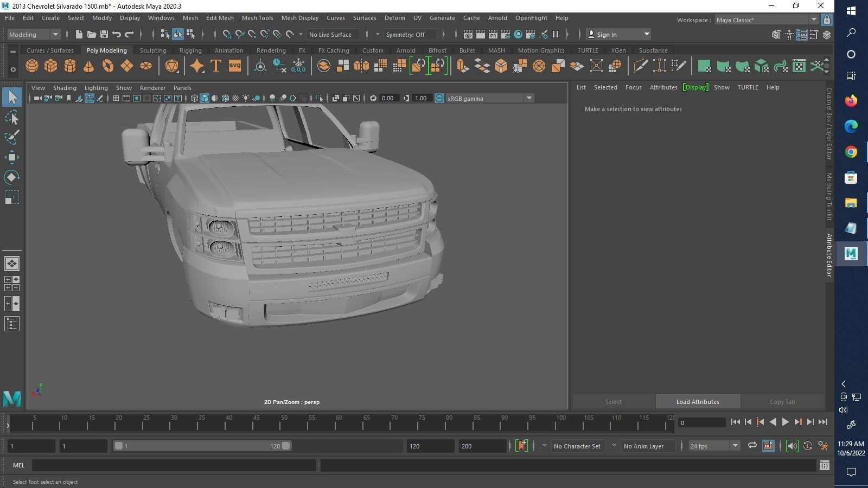Open the 24 fps frame rate dropdown

[713, 446]
